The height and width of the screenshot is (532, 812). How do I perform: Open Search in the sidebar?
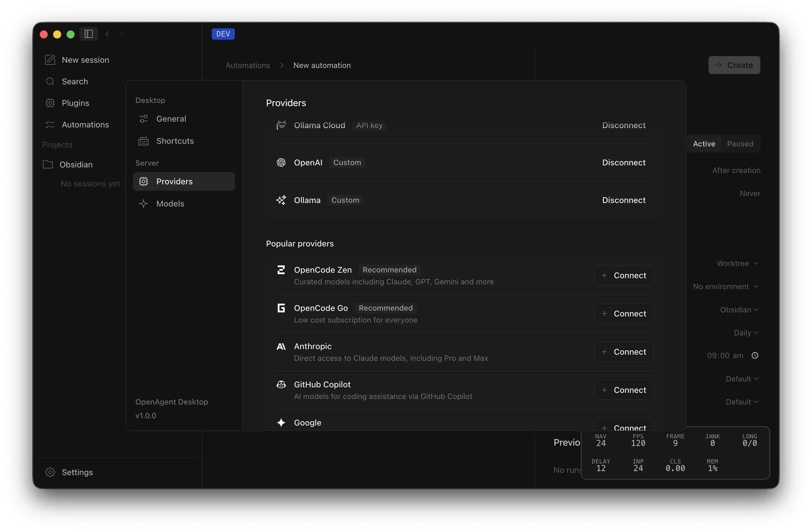[75, 81]
